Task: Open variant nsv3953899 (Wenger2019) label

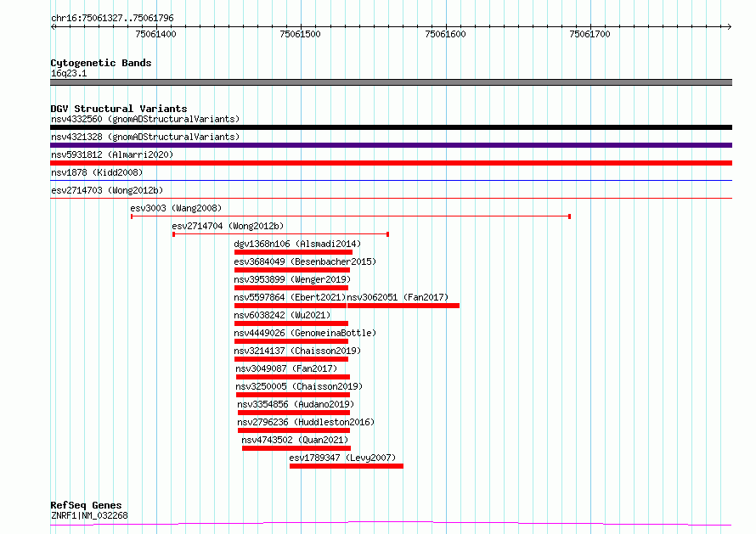Action: point(292,279)
